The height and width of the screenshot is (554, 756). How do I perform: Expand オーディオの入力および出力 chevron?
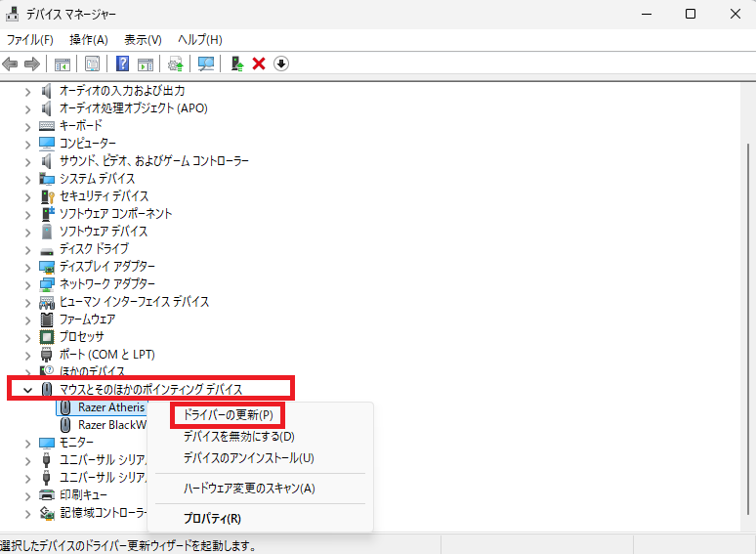coord(28,92)
